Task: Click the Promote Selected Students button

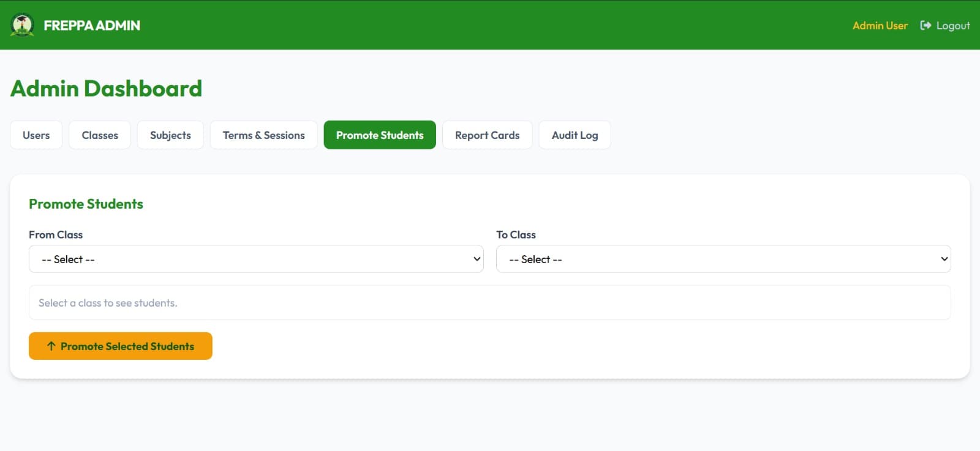Action: click(121, 346)
